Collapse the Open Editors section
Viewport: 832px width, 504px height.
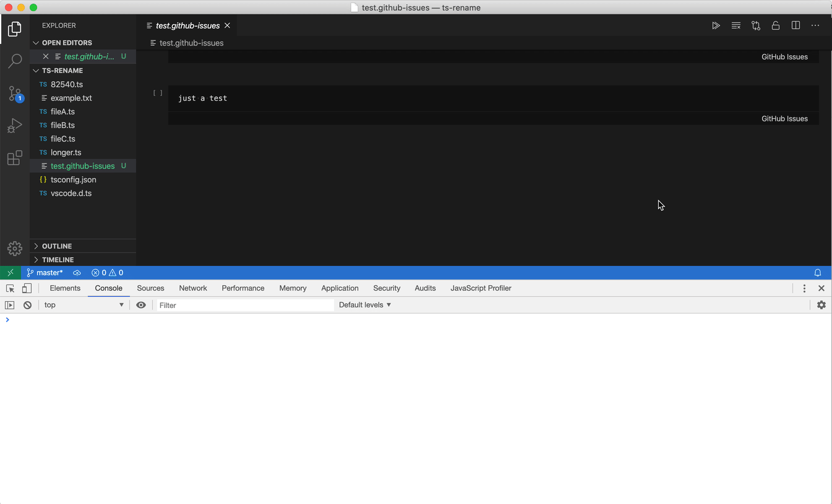click(x=83, y=43)
